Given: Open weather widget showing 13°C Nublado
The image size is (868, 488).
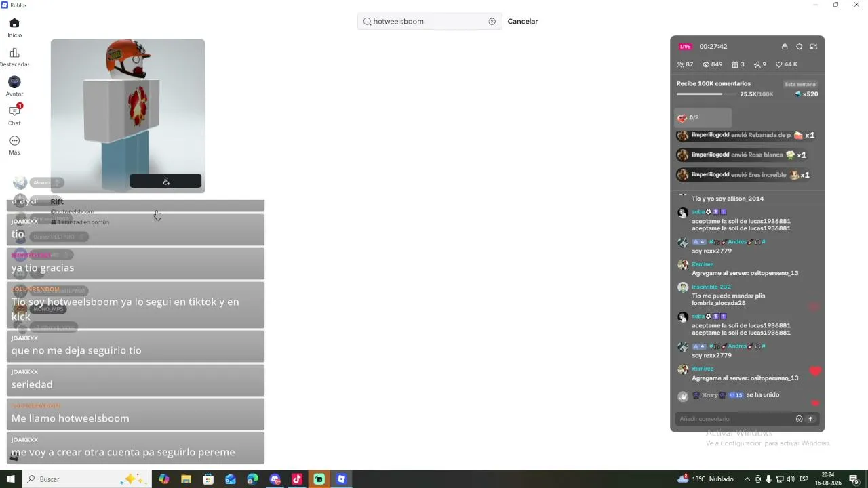Looking at the screenshot, I should (705, 479).
